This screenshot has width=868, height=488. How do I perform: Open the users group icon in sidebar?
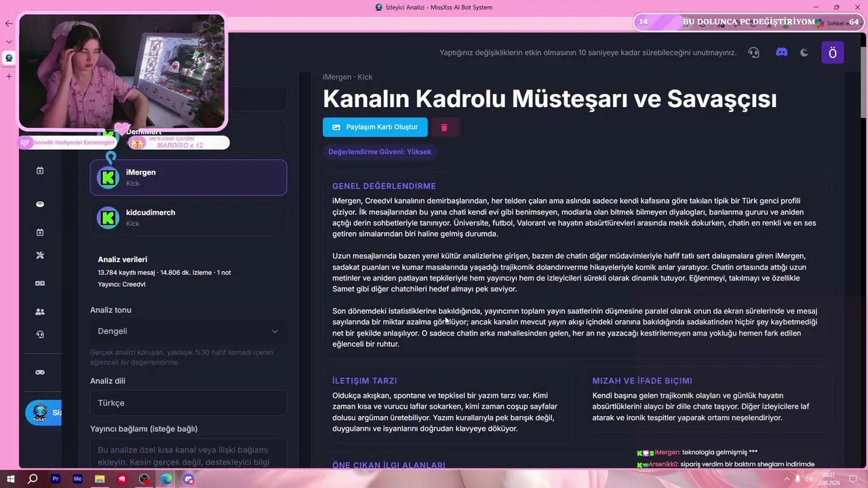(40, 312)
